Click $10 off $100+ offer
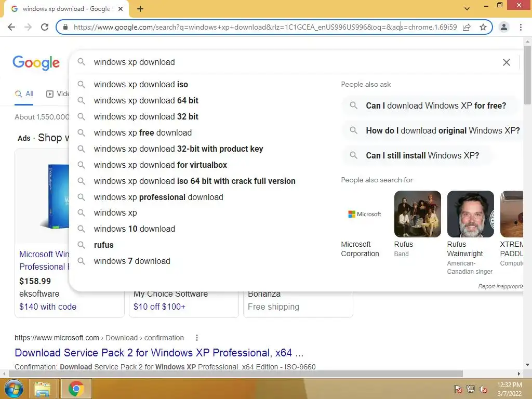The image size is (532, 399). (159, 307)
